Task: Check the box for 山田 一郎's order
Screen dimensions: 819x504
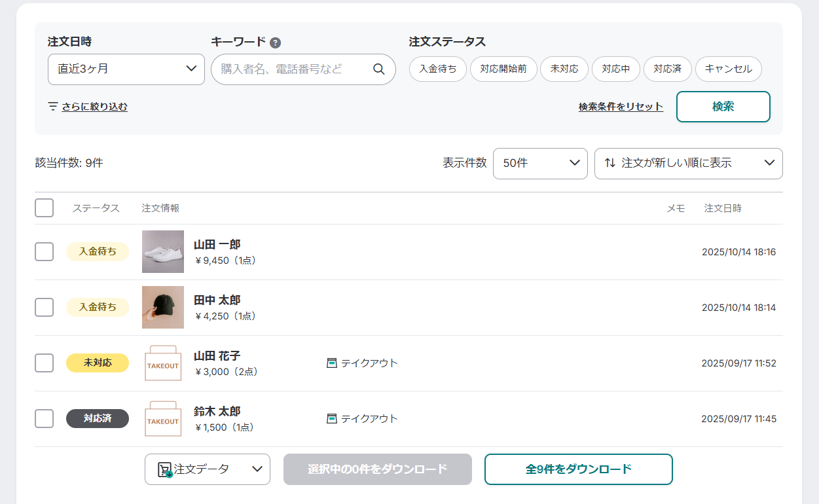Action: 44,251
